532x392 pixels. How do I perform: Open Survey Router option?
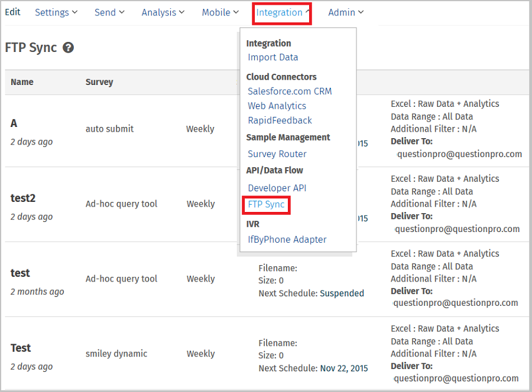[x=277, y=153]
